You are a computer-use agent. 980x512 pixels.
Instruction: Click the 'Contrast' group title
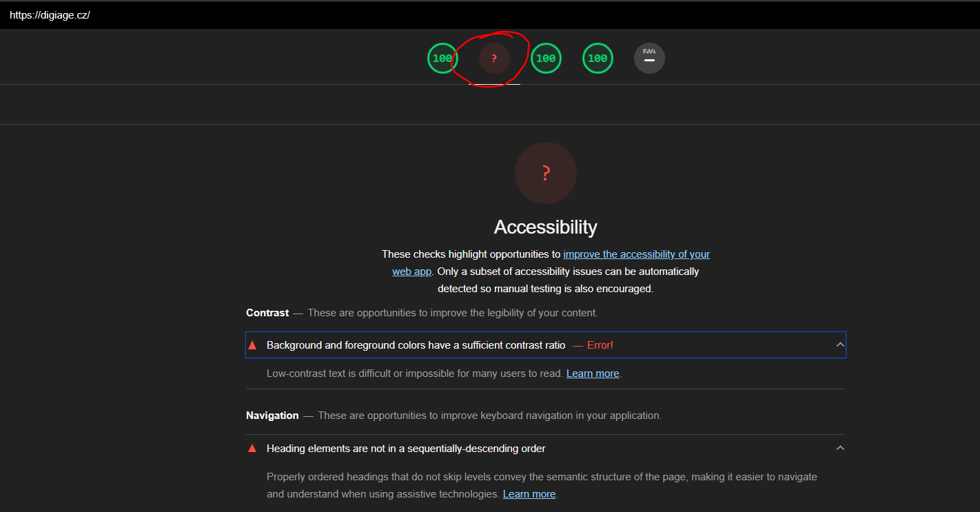tap(267, 313)
